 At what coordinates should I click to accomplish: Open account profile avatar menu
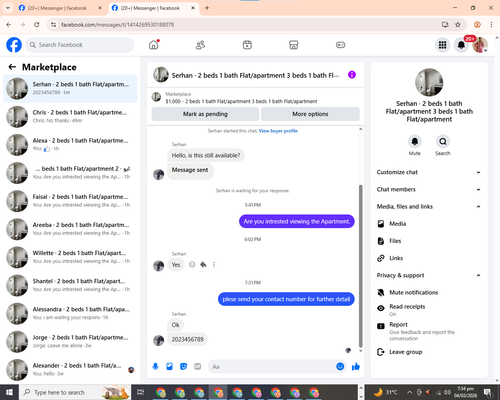point(480,45)
